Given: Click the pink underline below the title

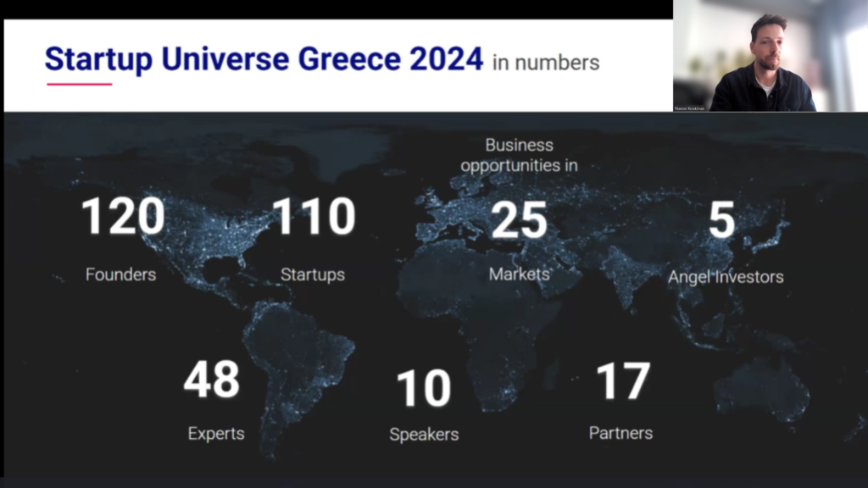Looking at the screenshot, I should [x=79, y=84].
